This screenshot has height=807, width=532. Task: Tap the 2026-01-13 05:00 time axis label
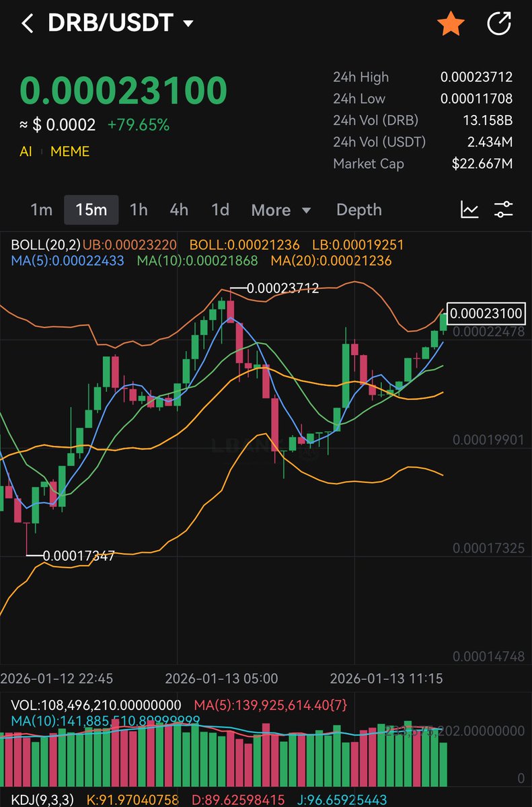click(221, 678)
